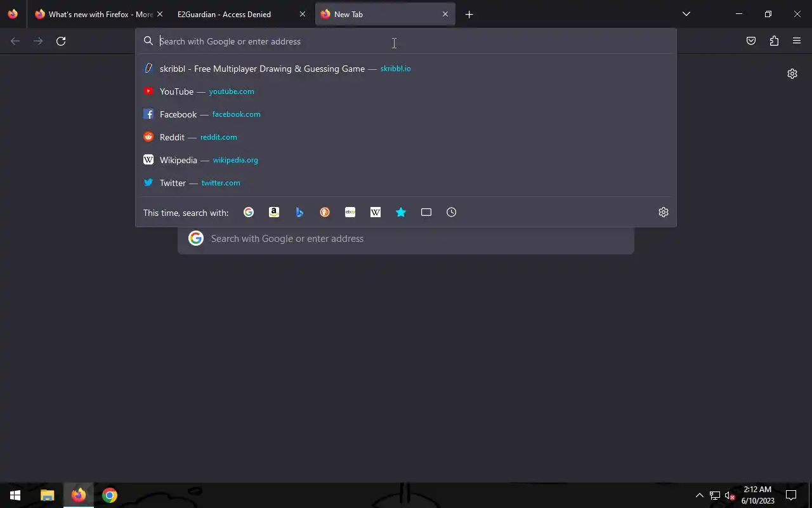Open skribbl.io suggestion

coord(406,69)
